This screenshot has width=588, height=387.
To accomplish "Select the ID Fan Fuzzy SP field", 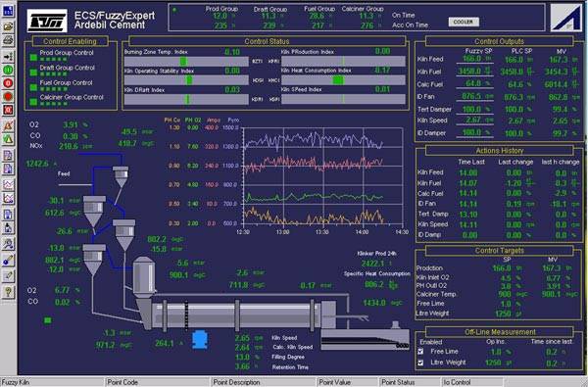I will (x=474, y=96).
